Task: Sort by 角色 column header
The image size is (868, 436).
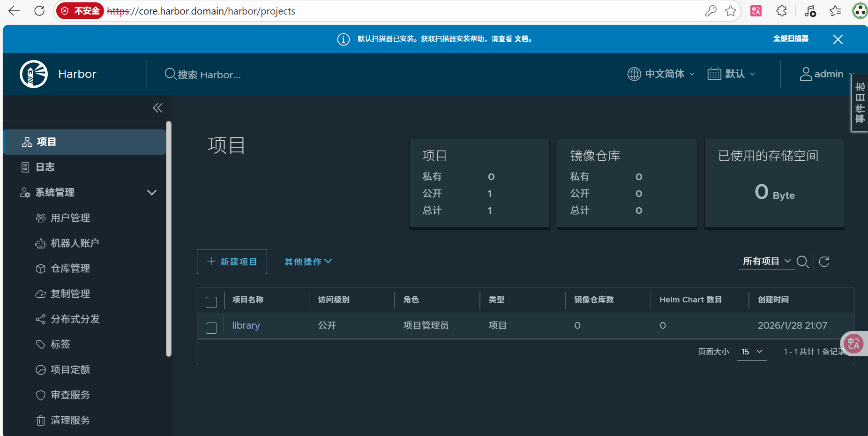Action: click(x=411, y=300)
